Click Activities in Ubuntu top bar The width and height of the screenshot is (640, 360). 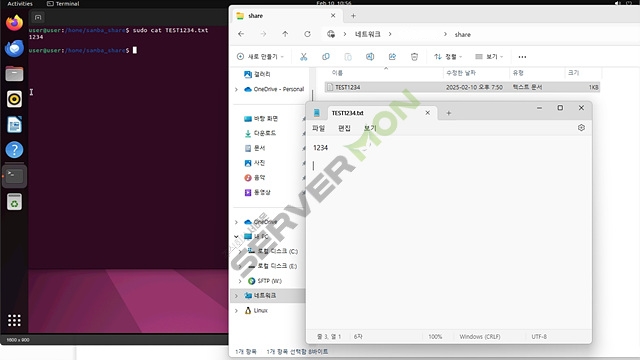(x=20, y=4)
